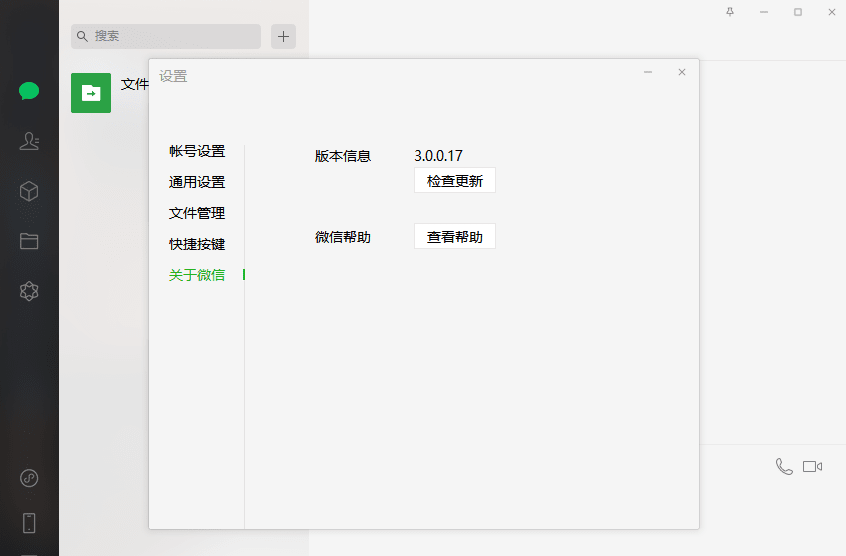Viewport: 846px width, 556px height.
Task: Click the magnifier icon in search box
Action: coord(82,36)
